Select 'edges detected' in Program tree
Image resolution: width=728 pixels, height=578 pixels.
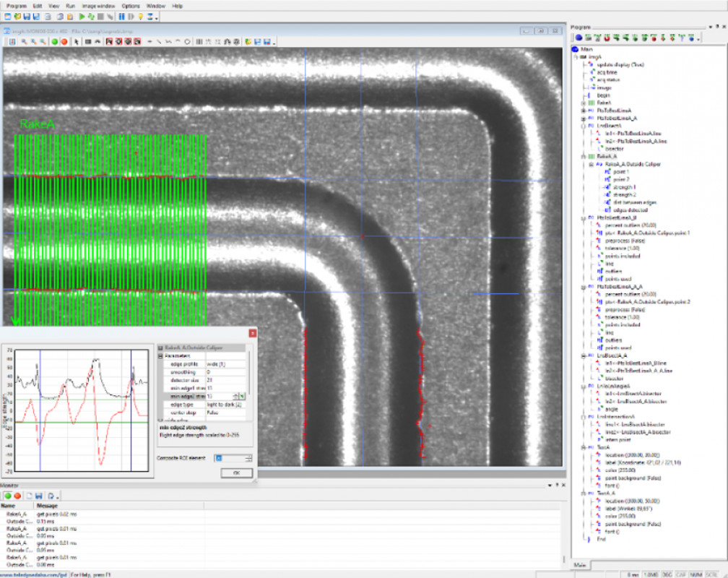click(631, 210)
